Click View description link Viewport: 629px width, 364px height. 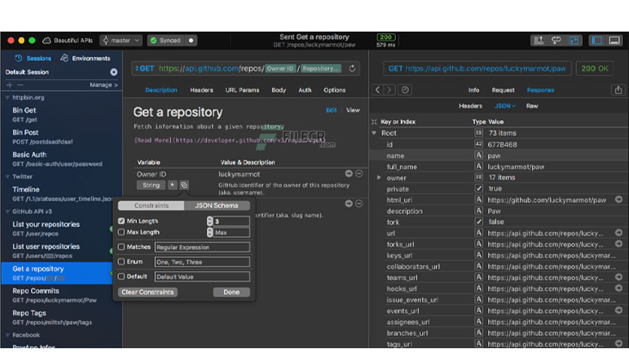coord(353,110)
